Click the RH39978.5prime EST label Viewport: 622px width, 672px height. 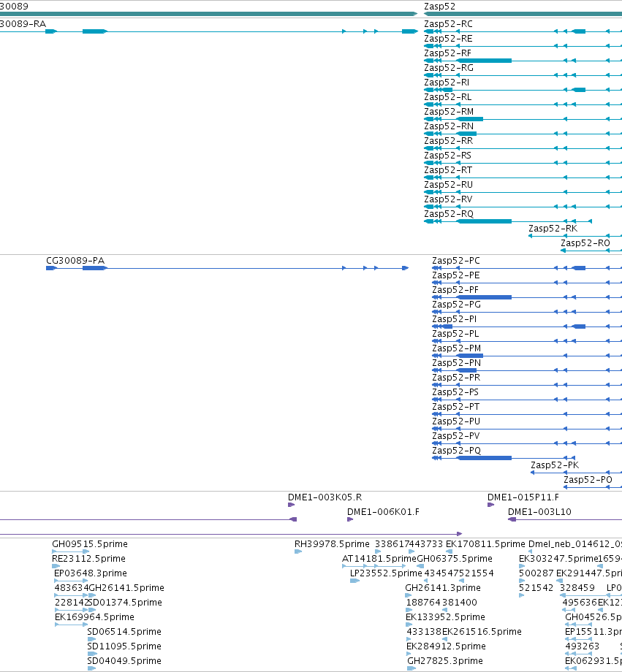click(332, 544)
